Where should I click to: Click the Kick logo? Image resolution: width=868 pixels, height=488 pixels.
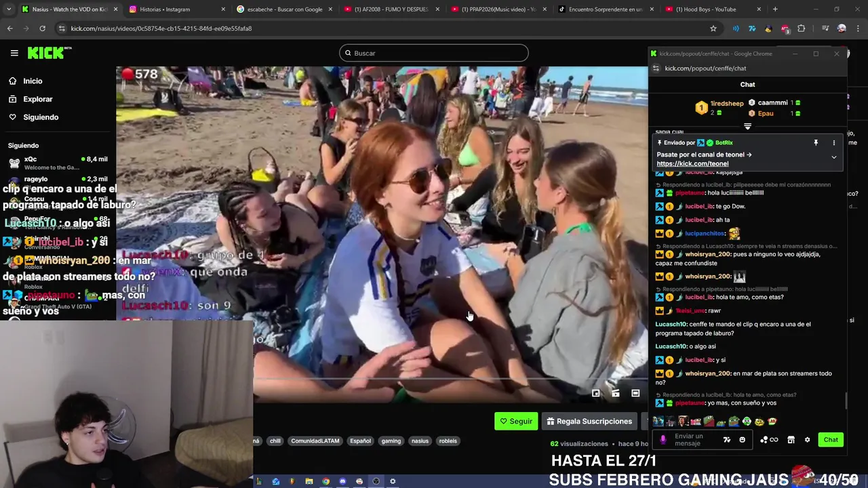point(49,53)
